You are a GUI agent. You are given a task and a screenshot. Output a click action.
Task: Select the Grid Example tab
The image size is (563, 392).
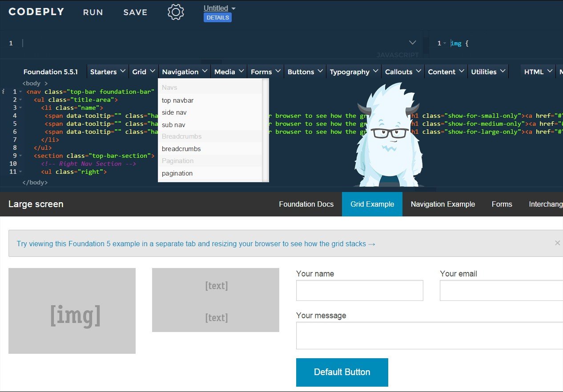click(x=372, y=204)
